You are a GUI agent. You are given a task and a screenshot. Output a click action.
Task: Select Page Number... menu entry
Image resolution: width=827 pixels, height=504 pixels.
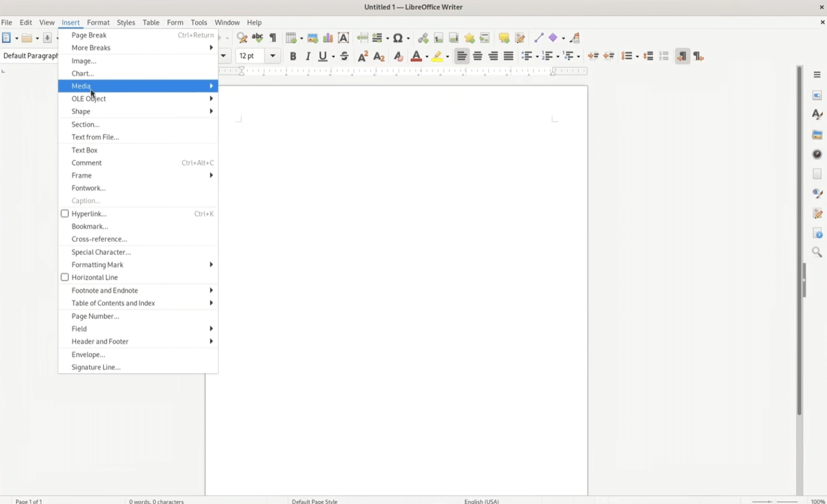pyautogui.click(x=138, y=316)
